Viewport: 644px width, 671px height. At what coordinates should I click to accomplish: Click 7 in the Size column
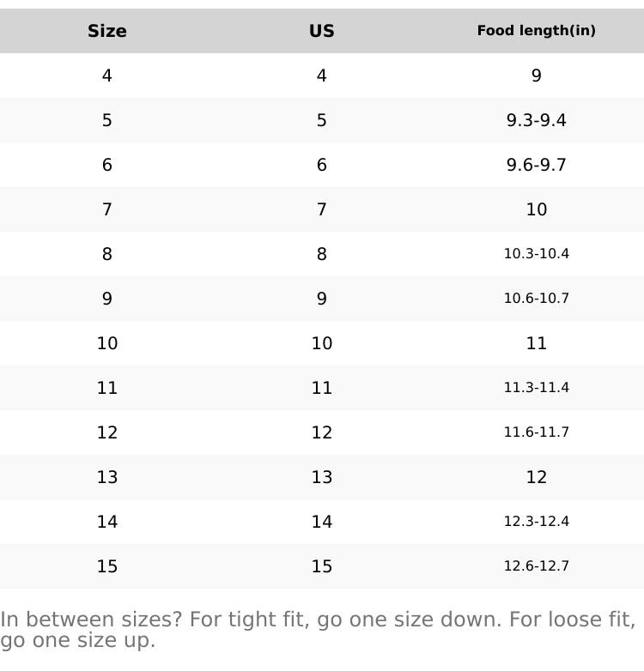point(107,209)
